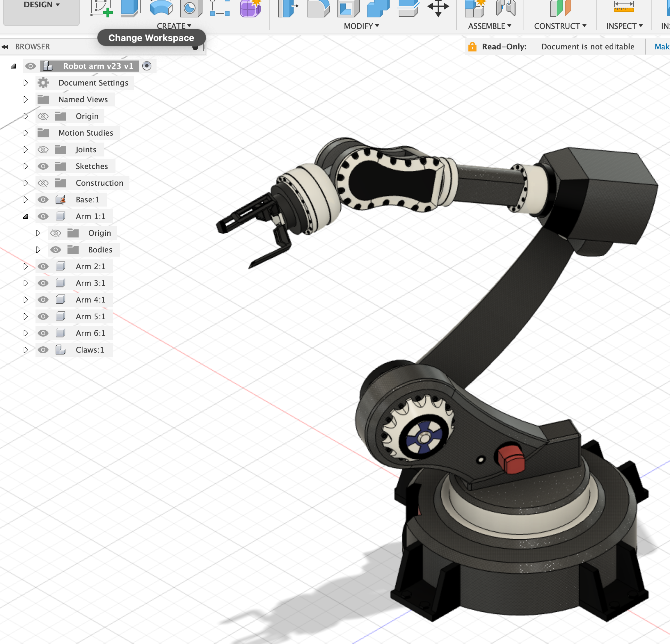This screenshot has height=644, width=670.
Task: Show the Joints folder via eye icon
Action: click(x=43, y=150)
